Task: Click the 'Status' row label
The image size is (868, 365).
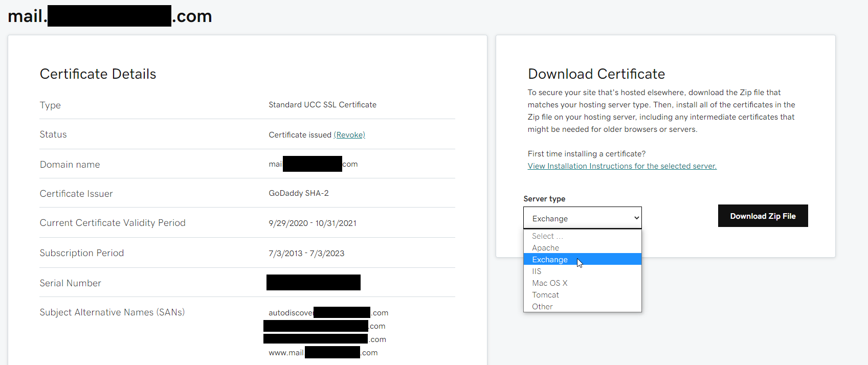Action: point(53,134)
